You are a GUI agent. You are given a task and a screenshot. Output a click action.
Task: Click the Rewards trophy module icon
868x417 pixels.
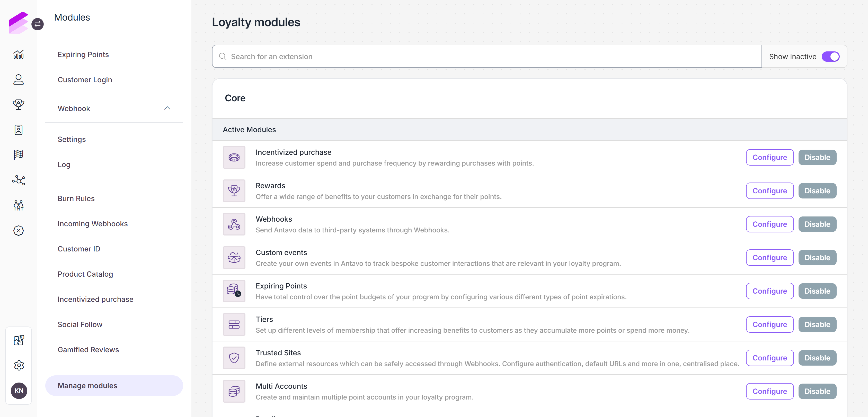234,191
